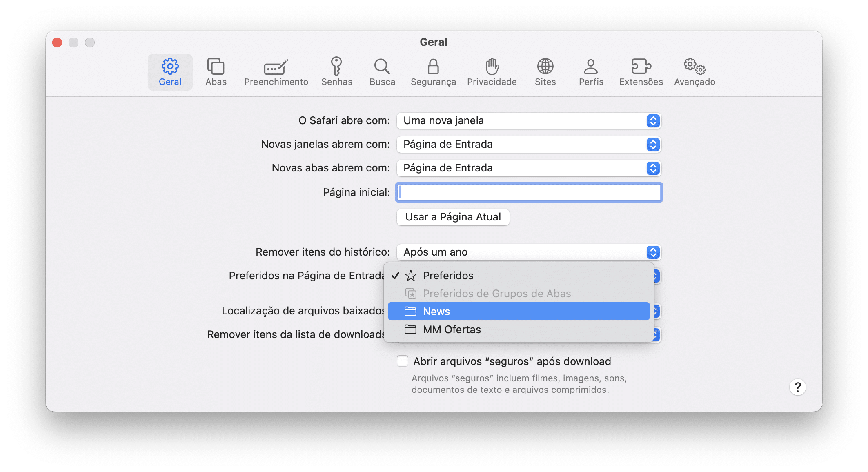Click the help question mark button
This screenshot has height=472, width=868.
coord(797,387)
